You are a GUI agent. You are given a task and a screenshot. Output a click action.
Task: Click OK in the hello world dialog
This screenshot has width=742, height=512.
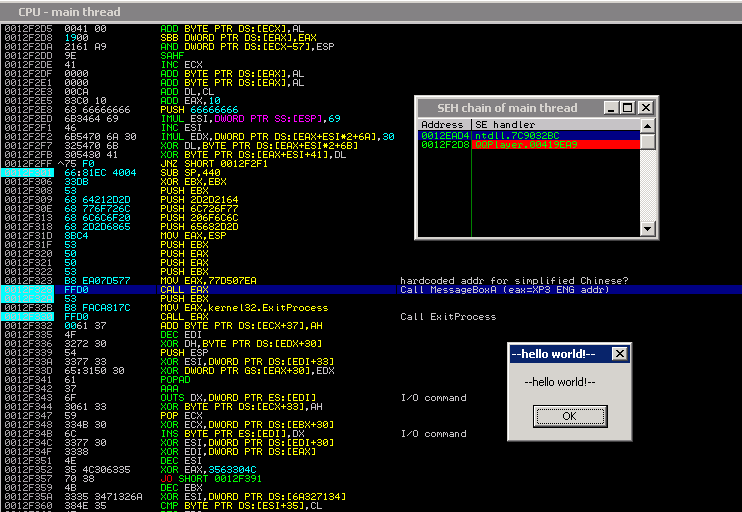570,416
